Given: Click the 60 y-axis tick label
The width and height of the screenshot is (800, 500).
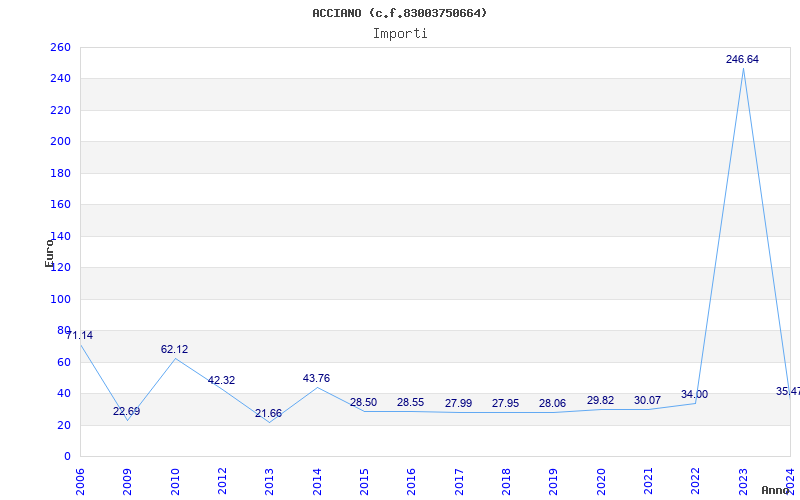Looking at the screenshot, I should [x=63, y=362].
